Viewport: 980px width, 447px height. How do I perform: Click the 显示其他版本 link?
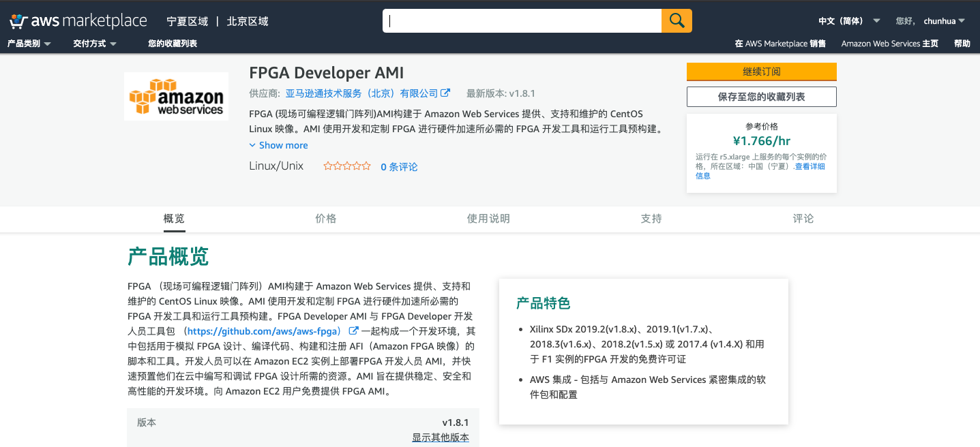[x=440, y=437]
